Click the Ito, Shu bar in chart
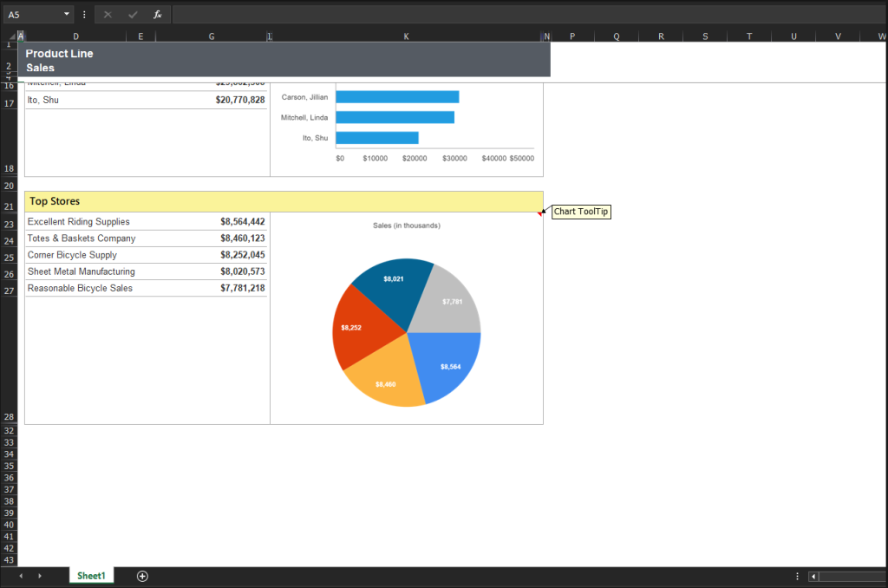The width and height of the screenshot is (888, 588). point(377,138)
